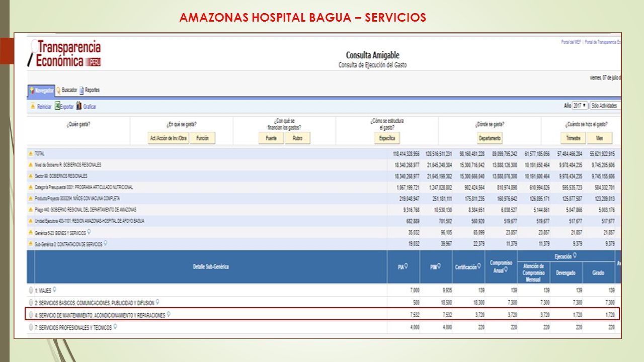Click triangle icon on Genérica 5-23 row
644x362 pixels.
coord(31,233)
